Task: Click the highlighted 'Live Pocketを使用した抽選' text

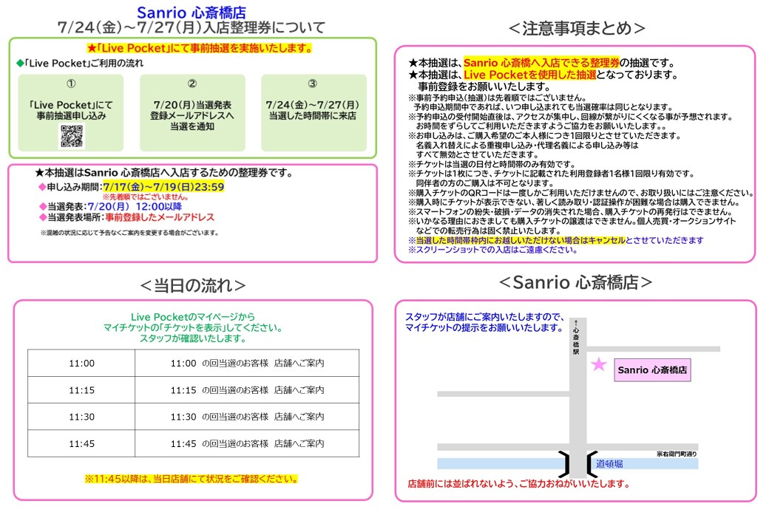Action: pos(530,75)
